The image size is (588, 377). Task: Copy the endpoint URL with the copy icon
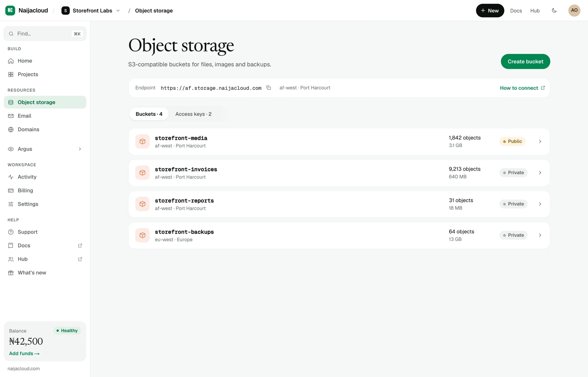click(269, 88)
